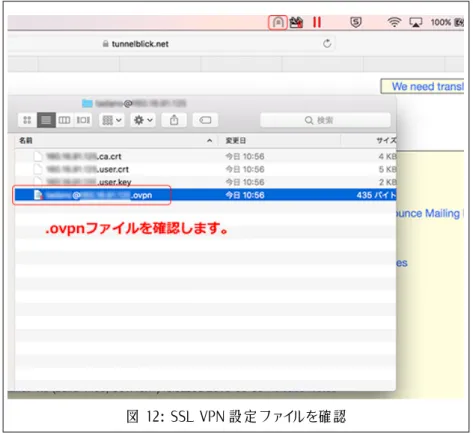This screenshot has height=433, width=473.
Task: Click the Finder search field
Action: coord(325,120)
